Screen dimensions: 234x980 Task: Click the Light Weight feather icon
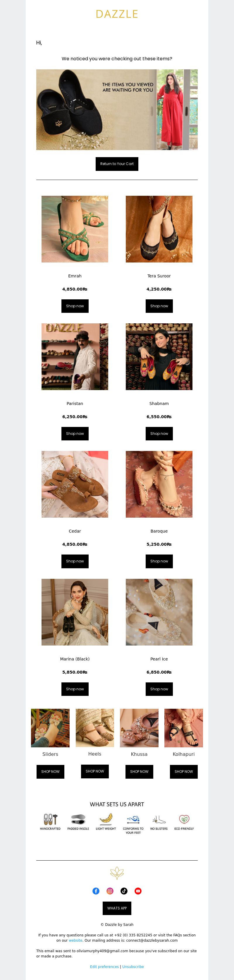click(106, 819)
